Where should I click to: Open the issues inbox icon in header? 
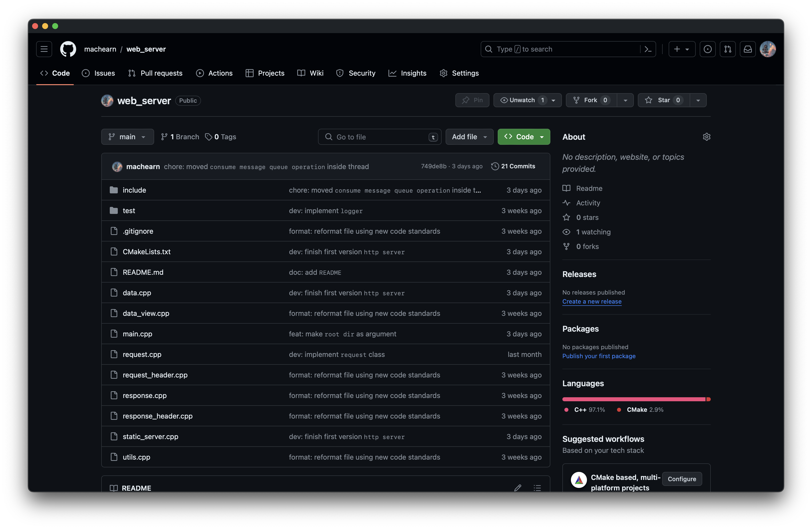pyautogui.click(x=707, y=49)
